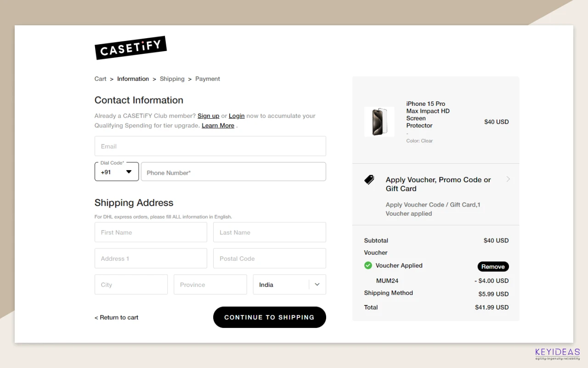Click into the Phone Number field
Viewport: 588px width, 368px height.
coord(233,172)
